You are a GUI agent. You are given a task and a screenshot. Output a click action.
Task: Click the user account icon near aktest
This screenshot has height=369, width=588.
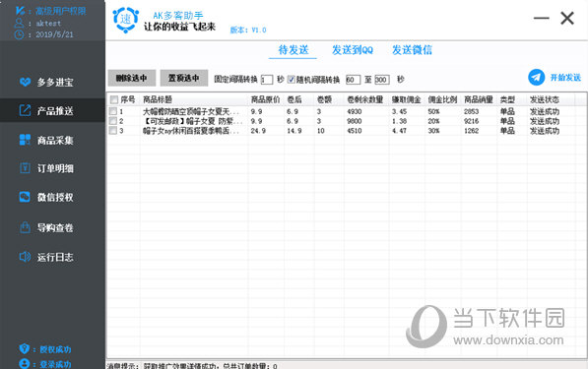(19, 23)
